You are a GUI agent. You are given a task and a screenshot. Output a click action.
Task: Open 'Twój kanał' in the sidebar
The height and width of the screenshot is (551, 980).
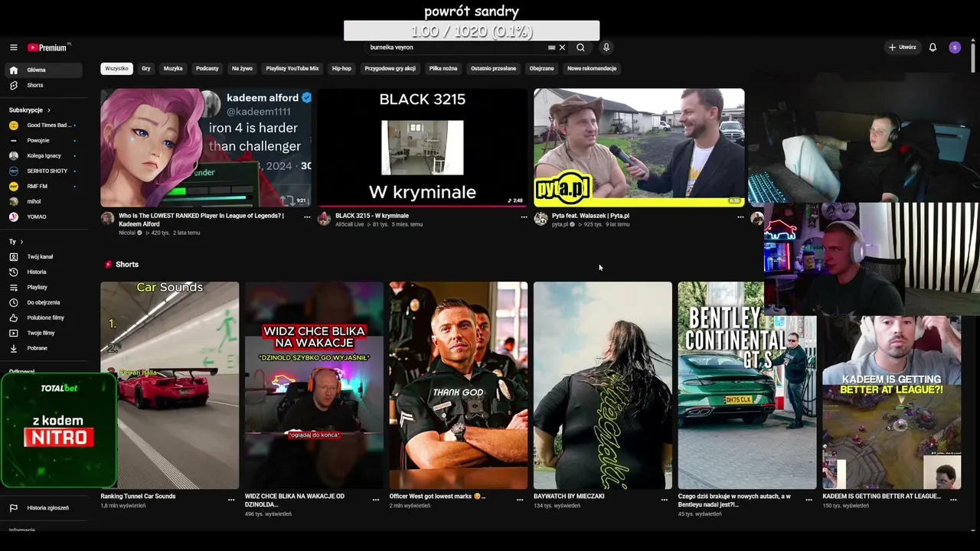pyautogui.click(x=44, y=256)
